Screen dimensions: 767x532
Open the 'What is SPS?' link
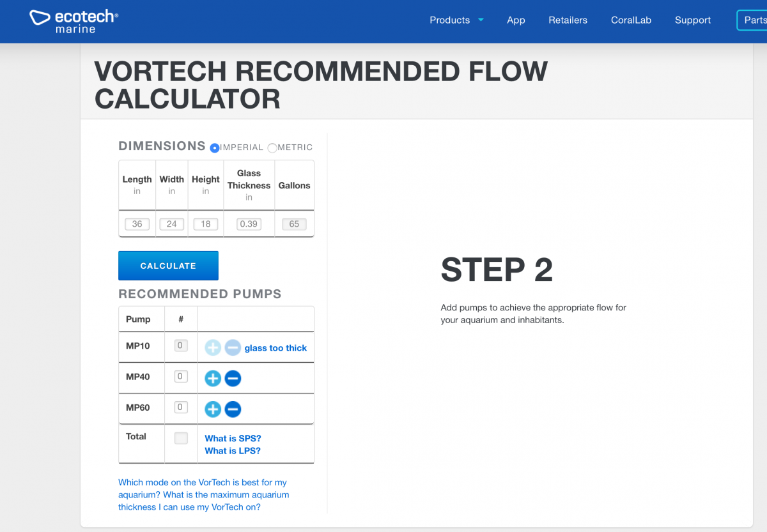point(233,438)
